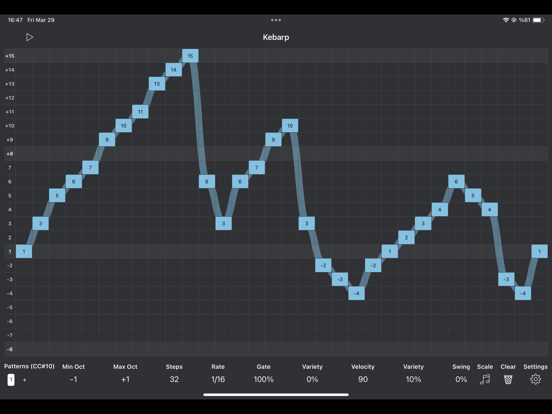This screenshot has width=552, height=414.
Task: Select the node labeled 2
Action: (406, 237)
